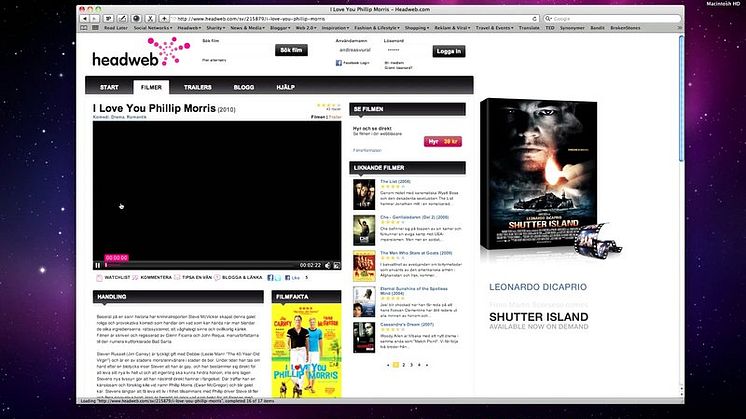Viewport: 746px width, 419px height.
Task: Click the Google search field
Action: point(612,19)
